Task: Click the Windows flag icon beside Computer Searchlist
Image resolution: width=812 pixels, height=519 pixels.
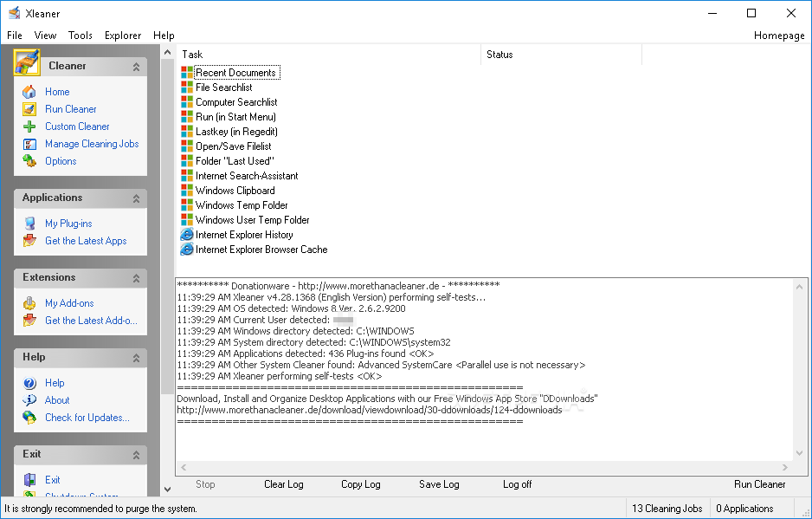Action: click(187, 102)
